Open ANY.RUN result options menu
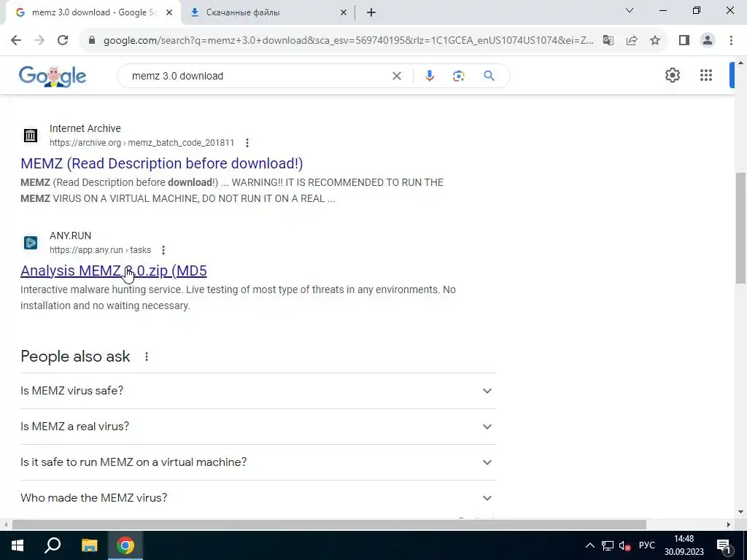The image size is (747, 560). [x=163, y=250]
